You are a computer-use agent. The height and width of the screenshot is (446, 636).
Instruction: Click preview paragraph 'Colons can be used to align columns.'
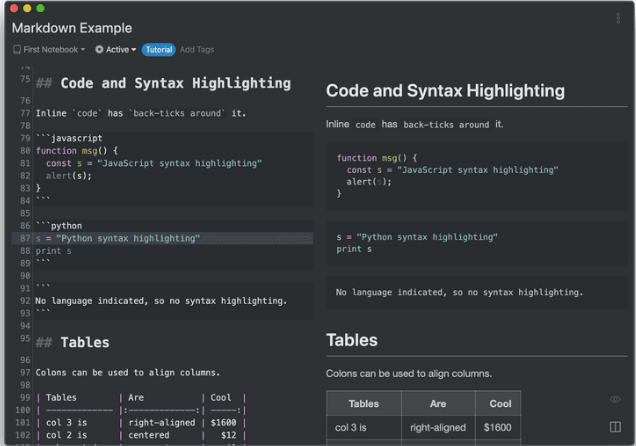[x=409, y=373]
